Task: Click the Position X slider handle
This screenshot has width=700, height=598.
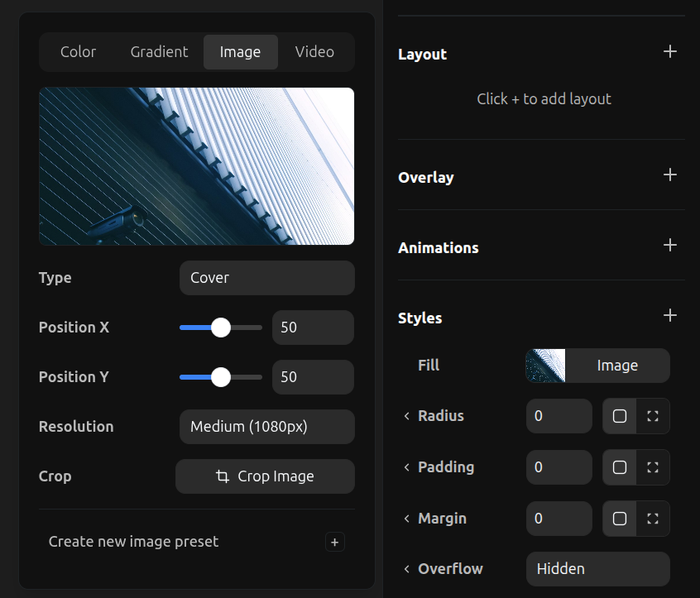Action: (220, 328)
